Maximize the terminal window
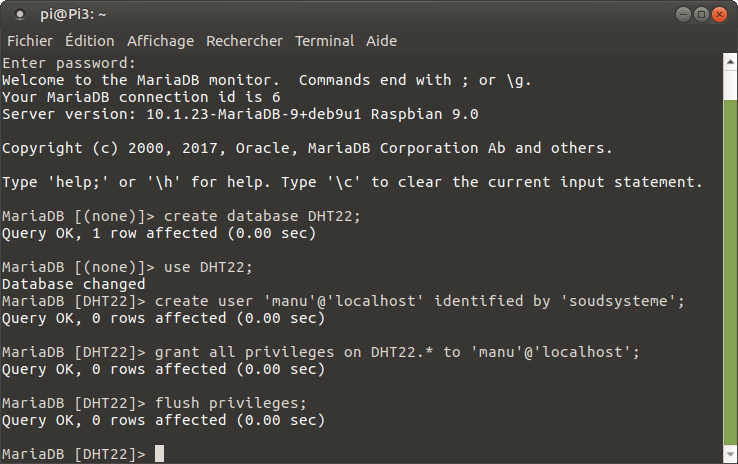The width and height of the screenshot is (738, 464). (x=702, y=14)
